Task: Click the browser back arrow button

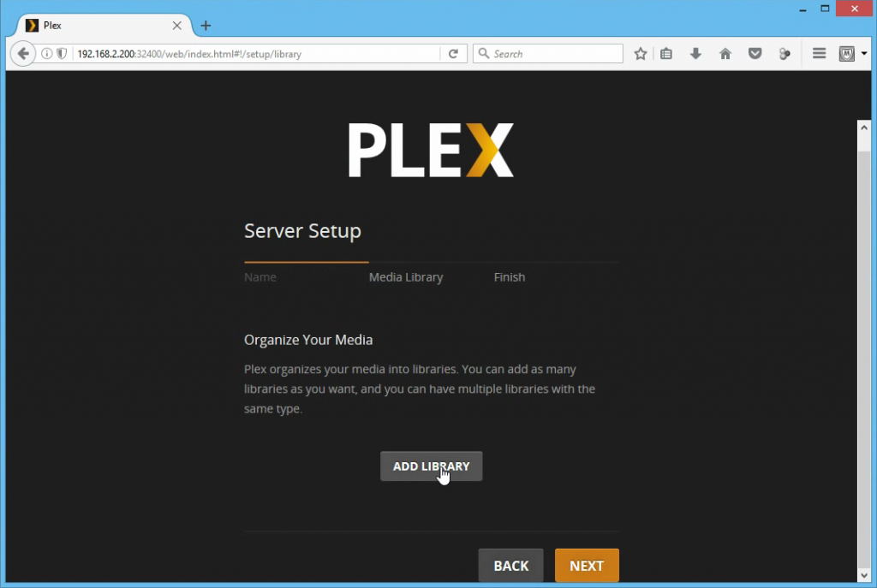Action: click(x=23, y=54)
